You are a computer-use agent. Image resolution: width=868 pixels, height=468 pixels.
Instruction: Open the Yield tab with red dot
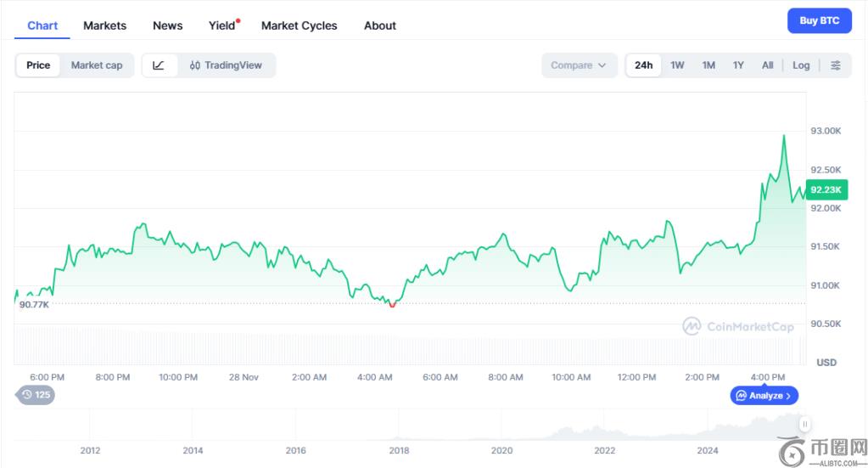coord(222,25)
